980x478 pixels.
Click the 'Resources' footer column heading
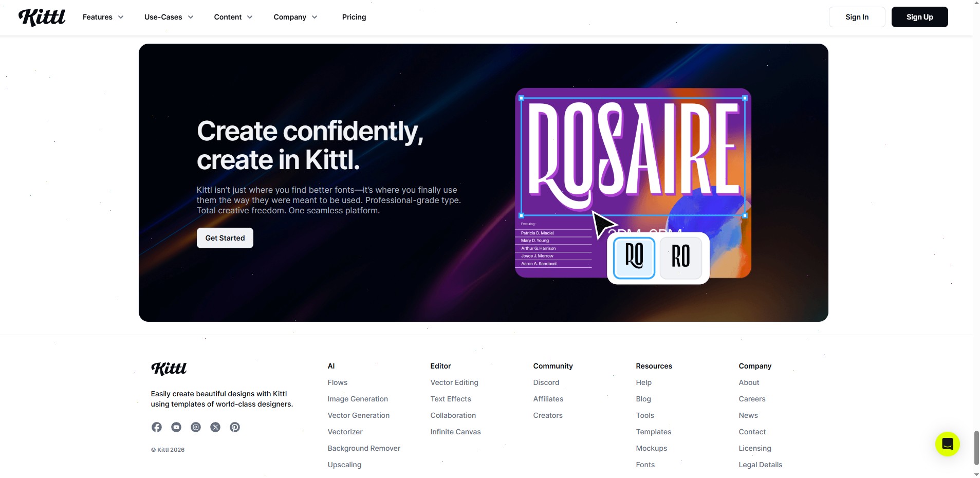[x=654, y=366]
